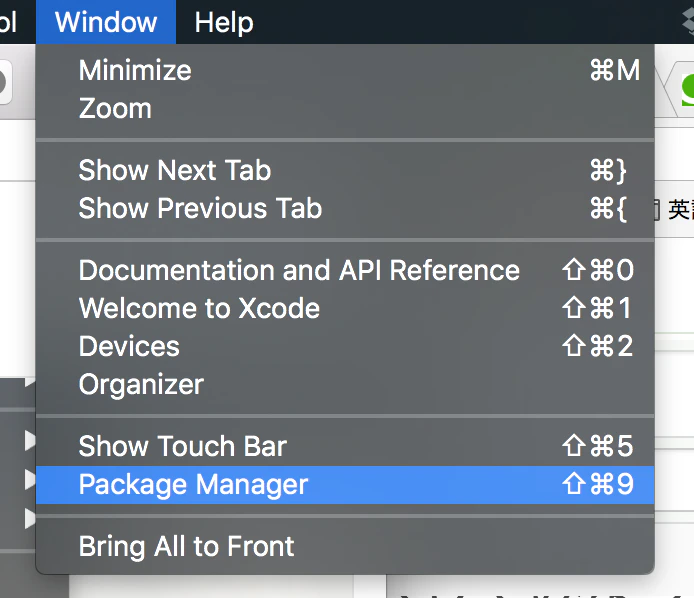This screenshot has height=598, width=694.
Task: Close the Window menu via its title
Action: (106, 22)
